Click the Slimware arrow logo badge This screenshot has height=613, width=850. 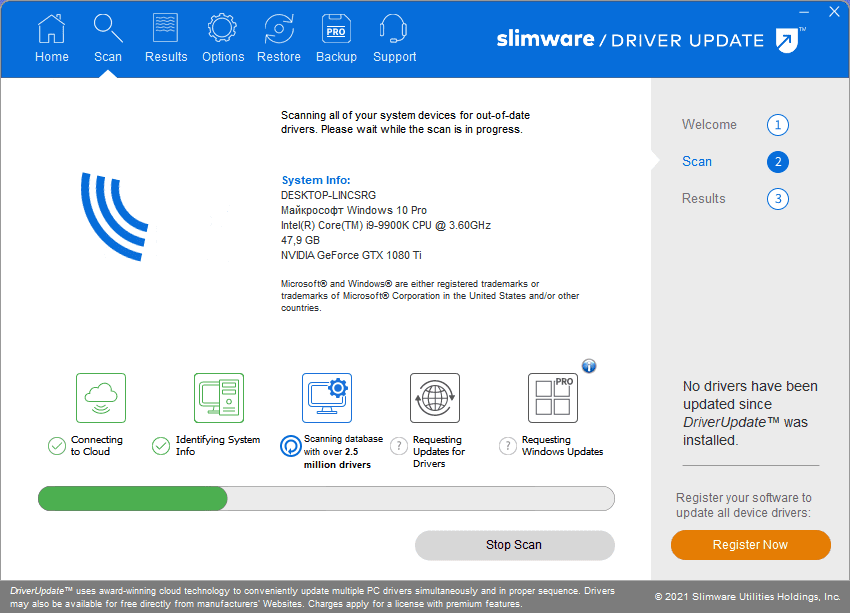[788, 40]
